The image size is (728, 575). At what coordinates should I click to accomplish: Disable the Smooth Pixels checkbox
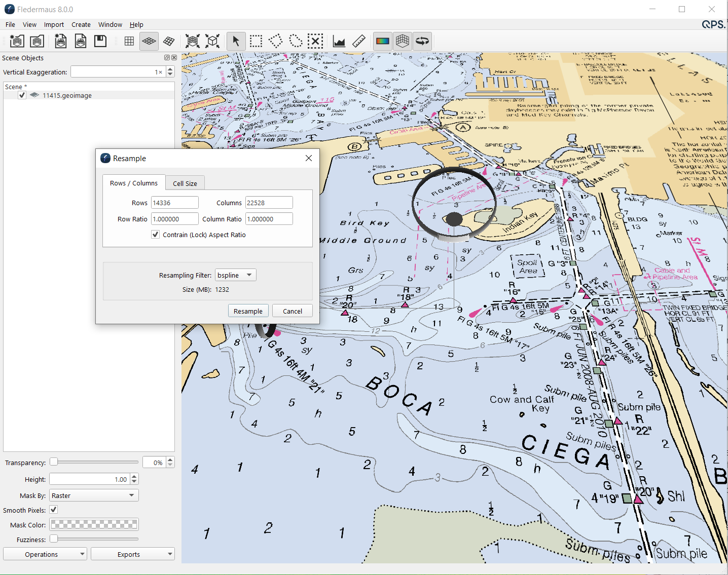54,510
